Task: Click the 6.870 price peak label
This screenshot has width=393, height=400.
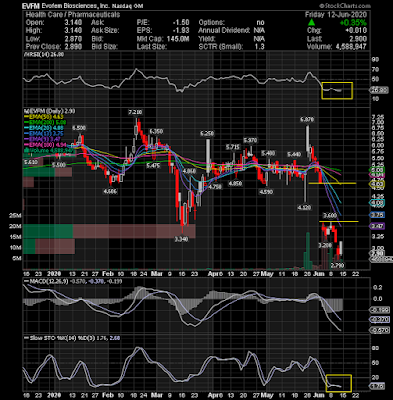Action: click(x=307, y=119)
